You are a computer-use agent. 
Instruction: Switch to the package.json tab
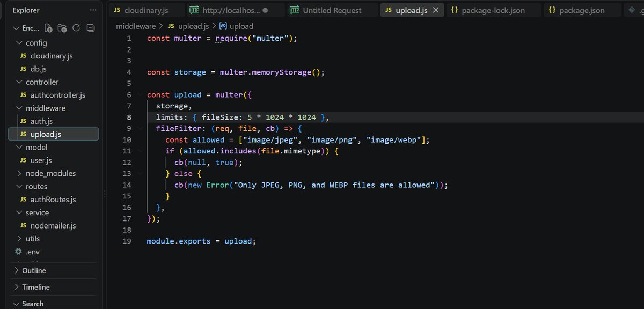tap(582, 10)
